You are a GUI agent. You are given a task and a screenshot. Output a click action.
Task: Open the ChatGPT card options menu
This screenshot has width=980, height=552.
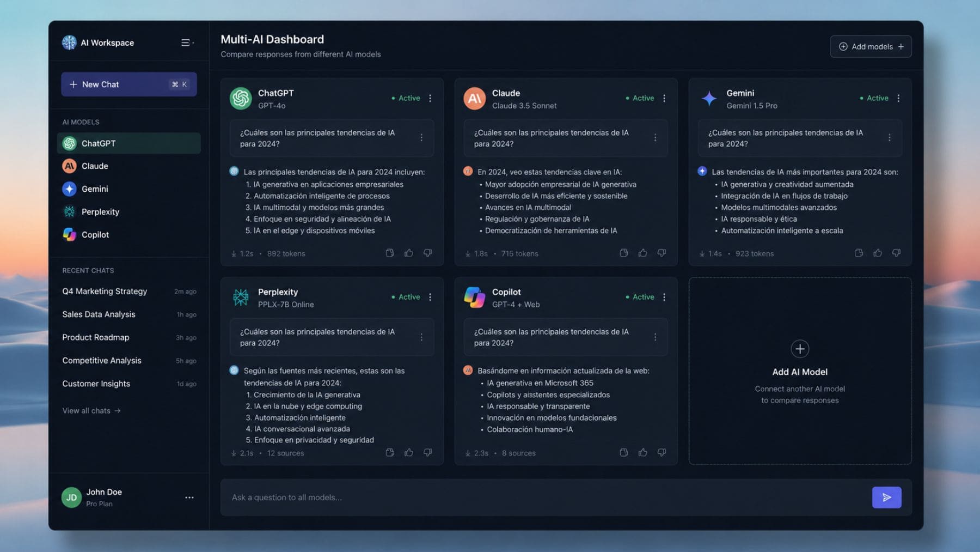[430, 98]
